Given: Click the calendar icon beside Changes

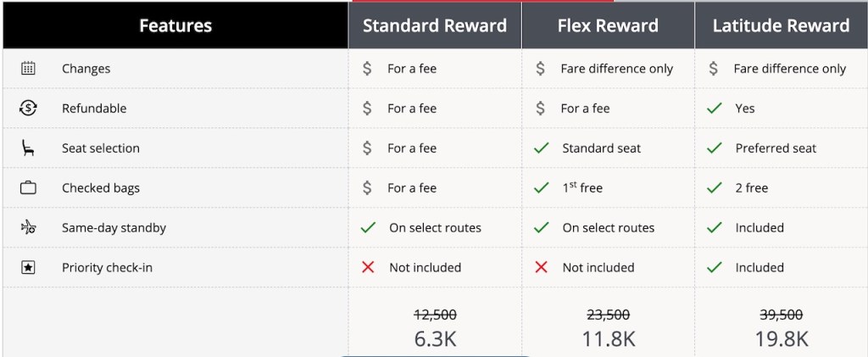Looking at the screenshot, I should pyautogui.click(x=28, y=69).
